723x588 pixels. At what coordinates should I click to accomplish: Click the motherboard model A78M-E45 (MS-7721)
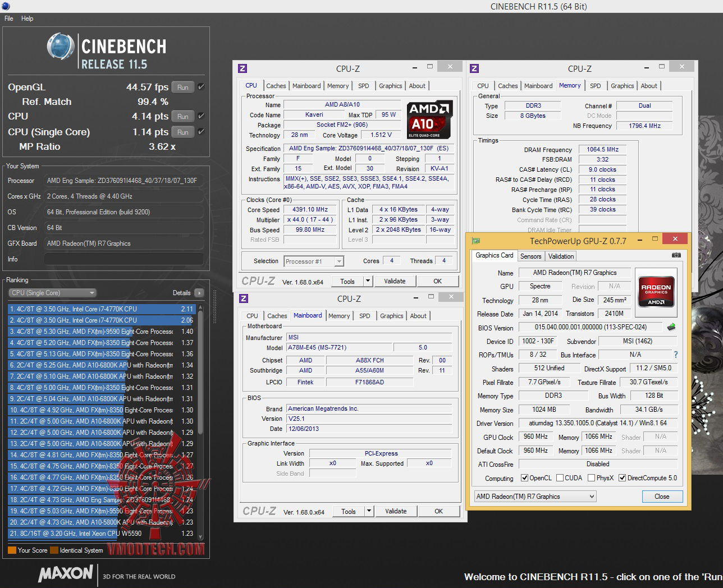338,347
